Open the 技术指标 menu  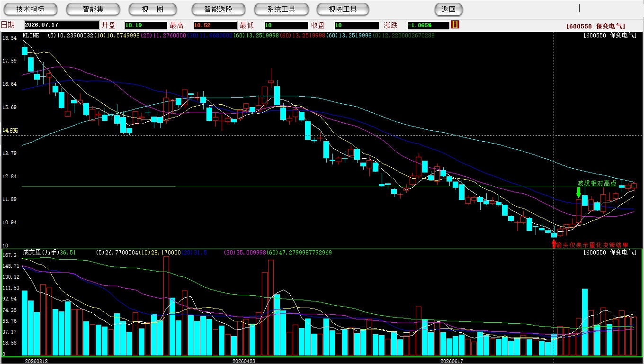[x=30, y=9]
